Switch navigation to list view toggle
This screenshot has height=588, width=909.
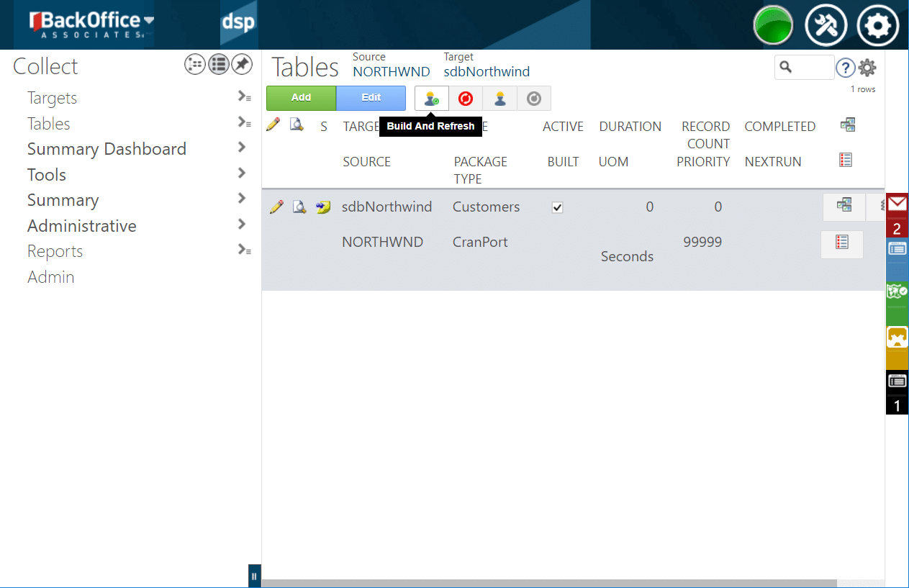click(x=219, y=65)
